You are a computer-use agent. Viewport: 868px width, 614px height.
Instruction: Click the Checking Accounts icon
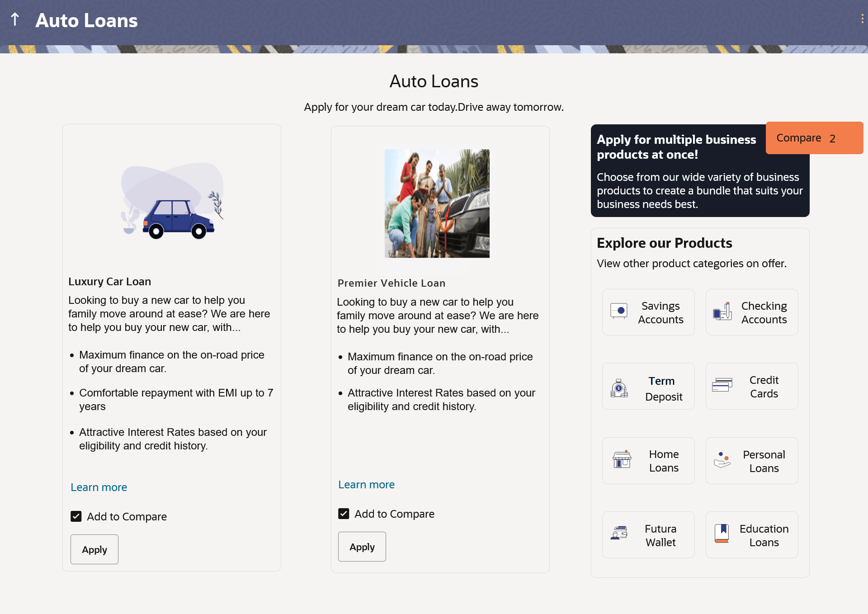pyautogui.click(x=722, y=312)
